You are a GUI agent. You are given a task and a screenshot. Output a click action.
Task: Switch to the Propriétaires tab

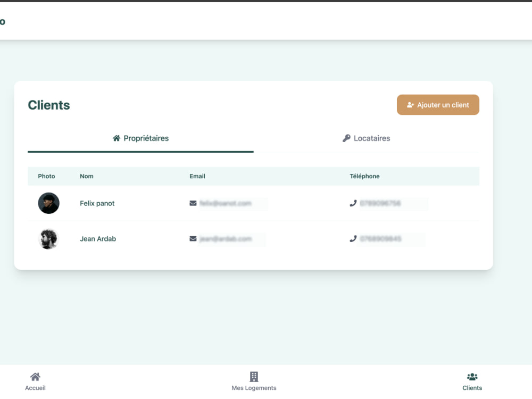pyautogui.click(x=140, y=138)
